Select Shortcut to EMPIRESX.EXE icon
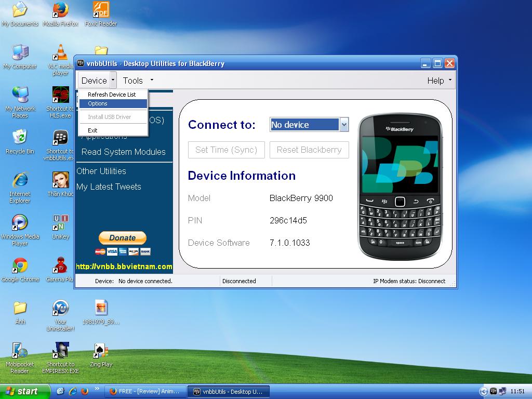This screenshot has width=532, height=399. click(60, 358)
